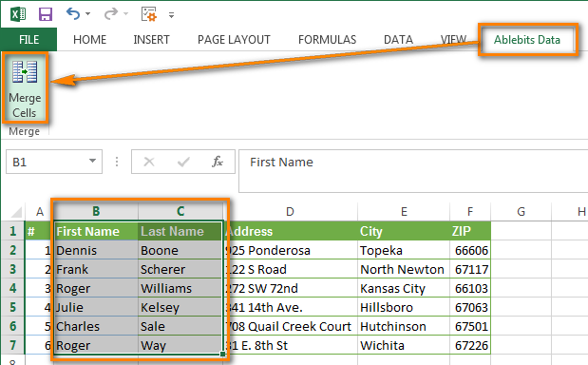Select column E header
The image size is (588, 365).
click(404, 212)
